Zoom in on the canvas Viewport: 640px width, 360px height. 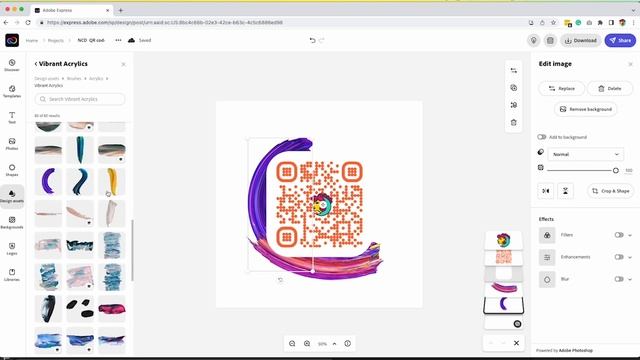tap(307, 344)
